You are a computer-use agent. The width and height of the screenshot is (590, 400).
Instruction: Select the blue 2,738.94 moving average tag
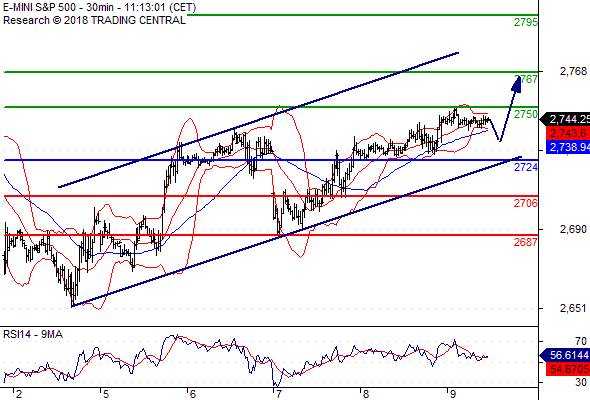pyautogui.click(x=568, y=147)
